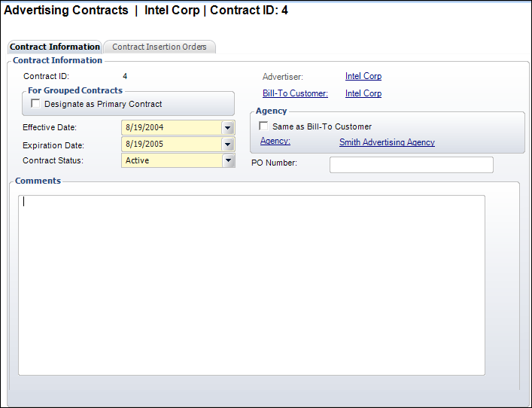Click the Effective Date label
Viewport: 532px width, 408px height.
(x=50, y=127)
